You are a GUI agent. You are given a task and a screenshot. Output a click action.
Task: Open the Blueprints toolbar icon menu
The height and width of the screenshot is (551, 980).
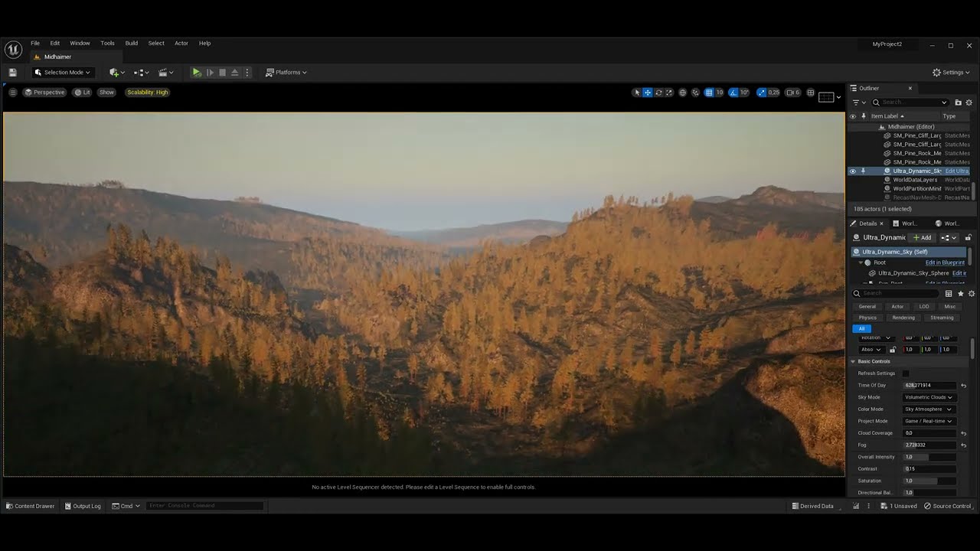coord(141,72)
